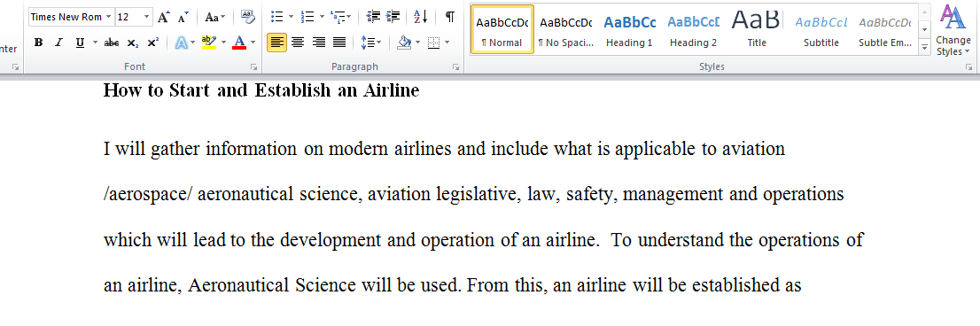Expand the font size dropdown
The width and height of the screenshot is (980, 326).
pyautogui.click(x=146, y=17)
